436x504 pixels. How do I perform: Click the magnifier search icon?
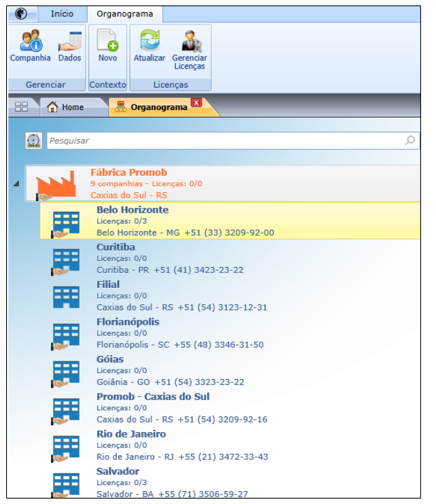pyautogui.click(x=410, y=140)
